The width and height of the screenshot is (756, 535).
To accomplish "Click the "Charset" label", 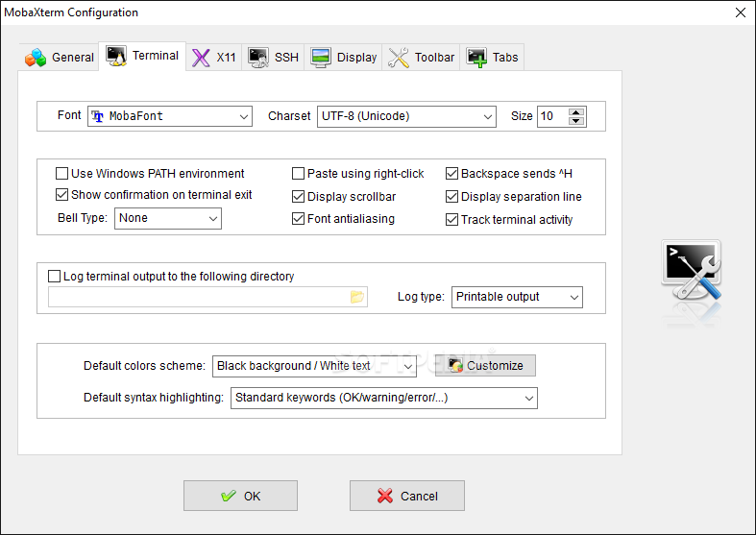I will click(289, 116).
